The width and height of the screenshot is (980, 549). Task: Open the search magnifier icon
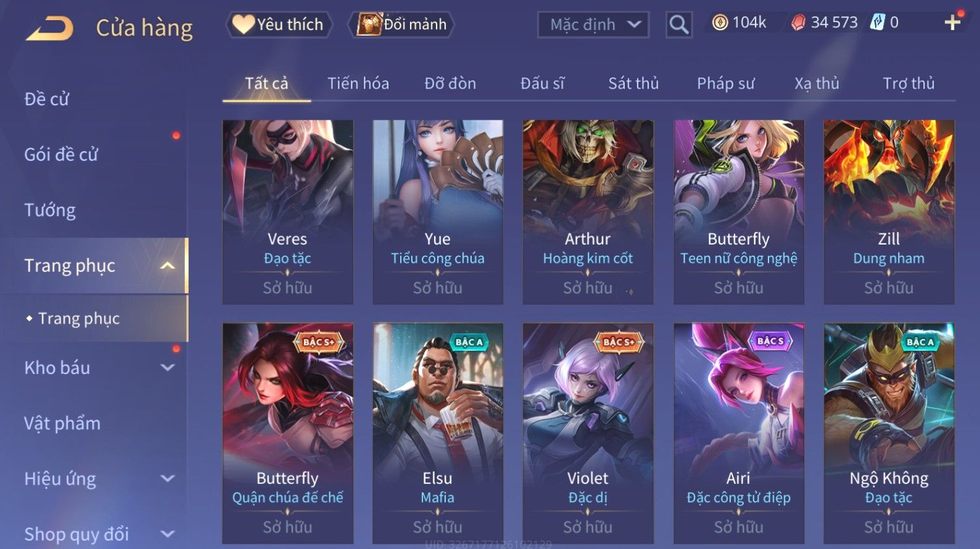(x=679, y=25)
